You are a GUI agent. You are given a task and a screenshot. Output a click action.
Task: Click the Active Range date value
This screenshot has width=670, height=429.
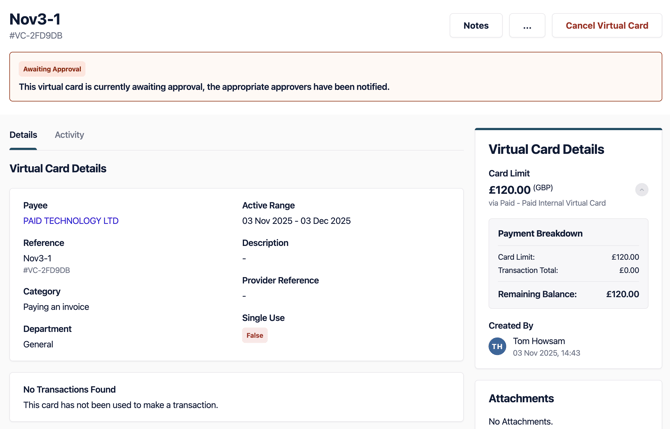pyautogui.click(x=296, y=221)
